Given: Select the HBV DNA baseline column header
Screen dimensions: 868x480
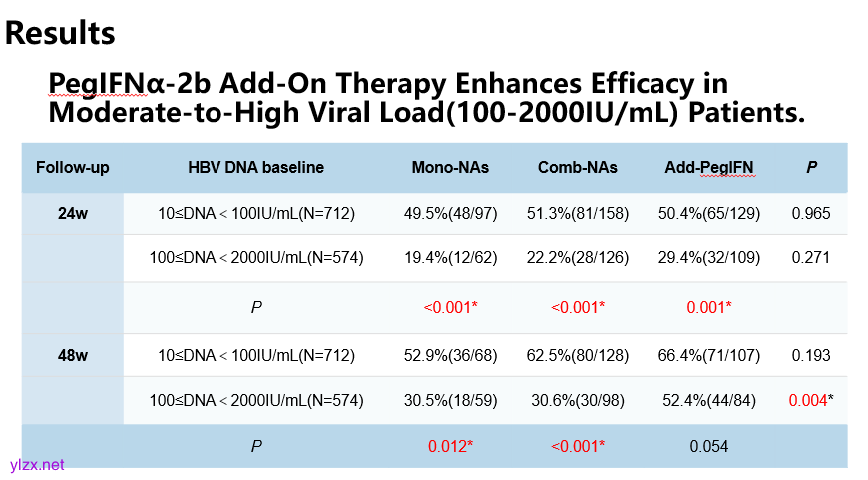Looking at the screenshot, I should pos(255,168).
